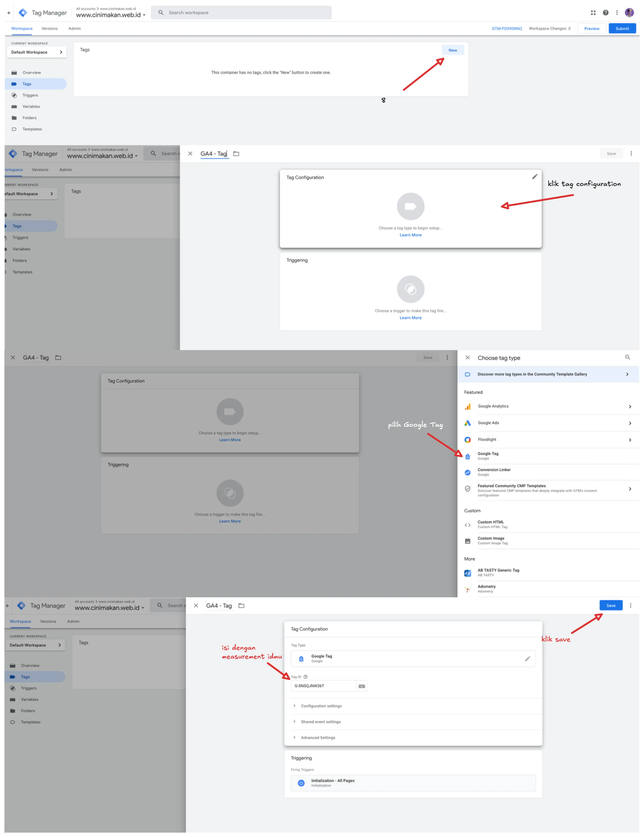Open the Google apps grid icon
Image resolution: width=644 pixels, height=837 pixels.
(593, 13)
